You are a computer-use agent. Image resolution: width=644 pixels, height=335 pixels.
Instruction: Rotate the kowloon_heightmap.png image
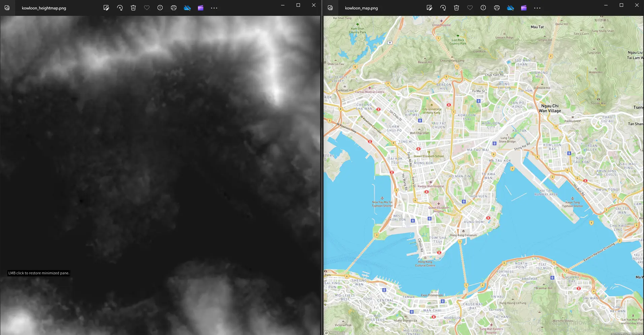120,8
